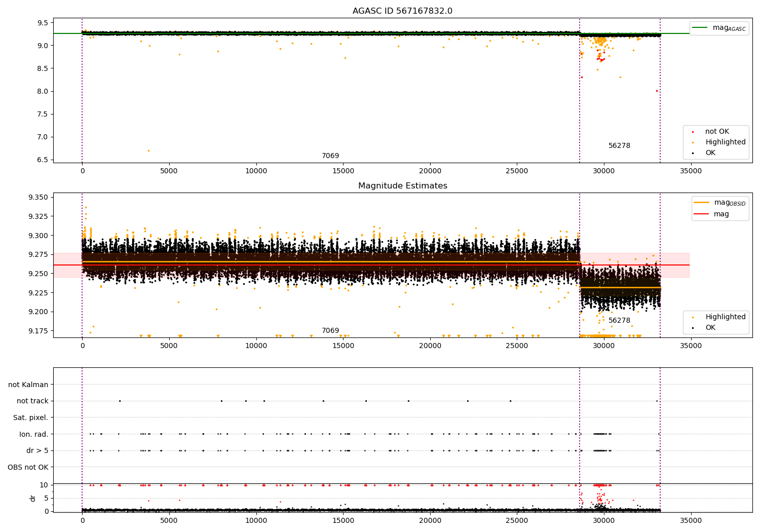Select 'mag OBSID' legend label in middle plot
760x532 pixels.
pos(730,203)
